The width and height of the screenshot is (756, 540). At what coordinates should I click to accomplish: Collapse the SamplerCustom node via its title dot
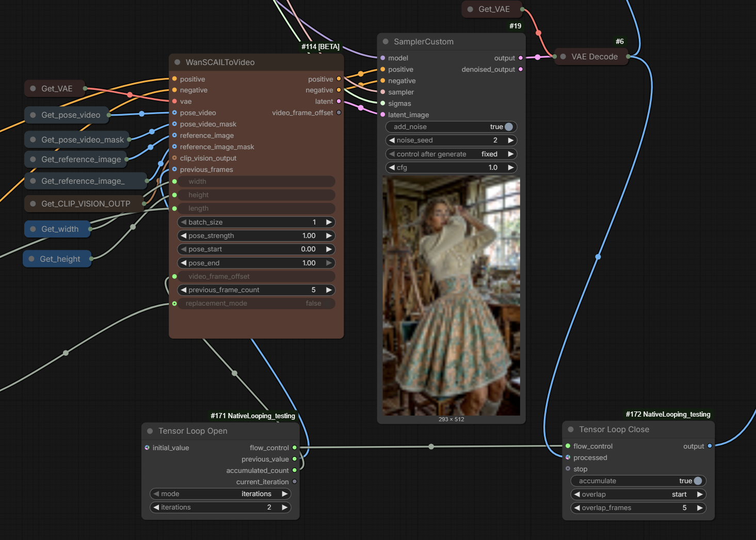point(385,42)
